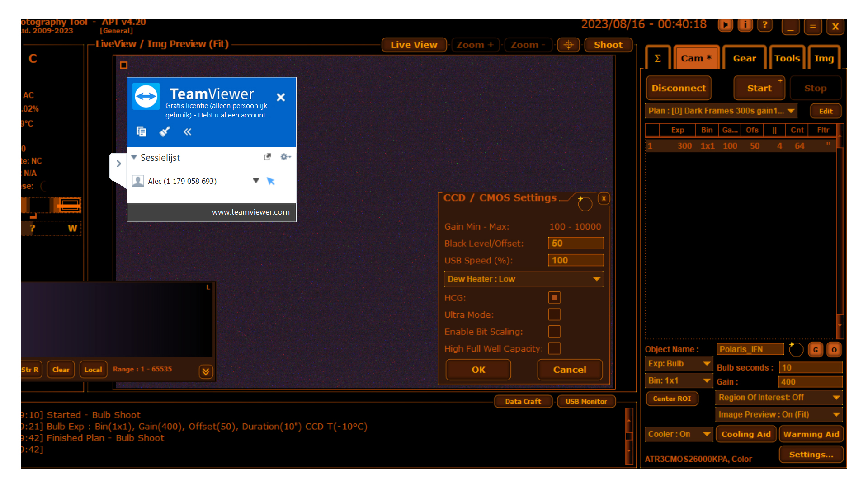The width and height of the screenshot is (868, 488).
Task: Open the info icon button
Action: tap(745, 25)
